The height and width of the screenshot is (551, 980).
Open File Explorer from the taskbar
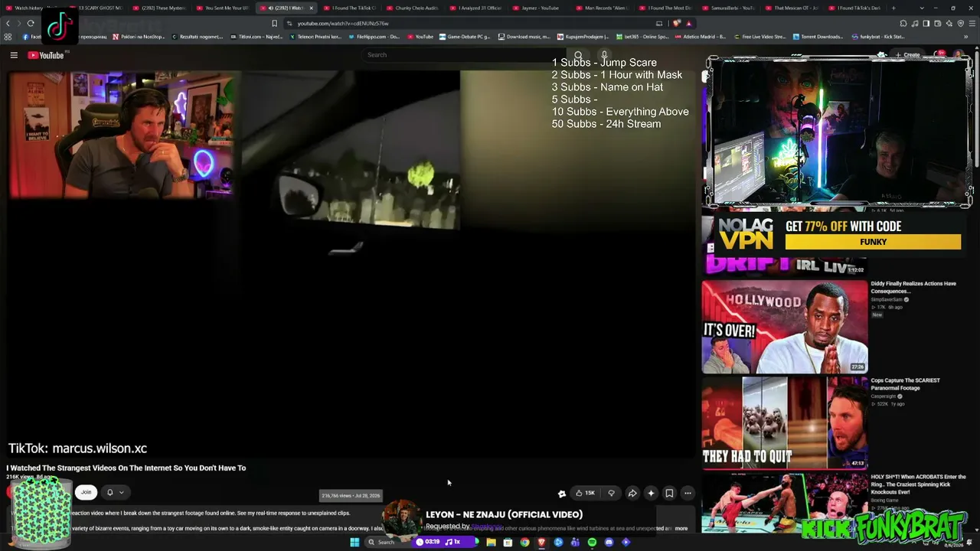click(x=491, y=542)
